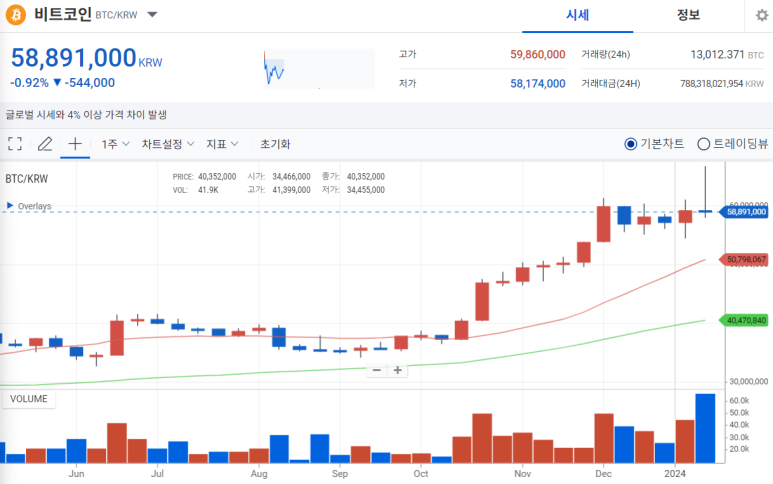Open the 차트설정 dropdown
This screenshot has height=484, width=773.
167,144
